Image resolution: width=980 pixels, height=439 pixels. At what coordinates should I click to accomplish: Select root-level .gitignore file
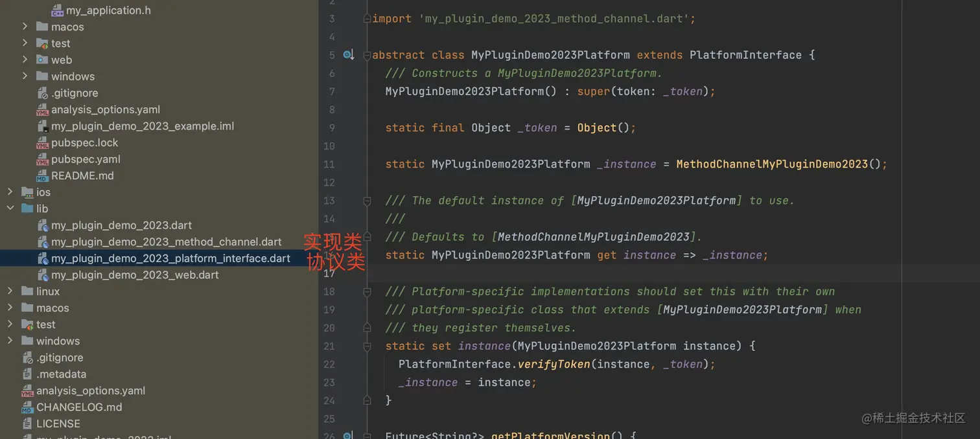point(60,357)
